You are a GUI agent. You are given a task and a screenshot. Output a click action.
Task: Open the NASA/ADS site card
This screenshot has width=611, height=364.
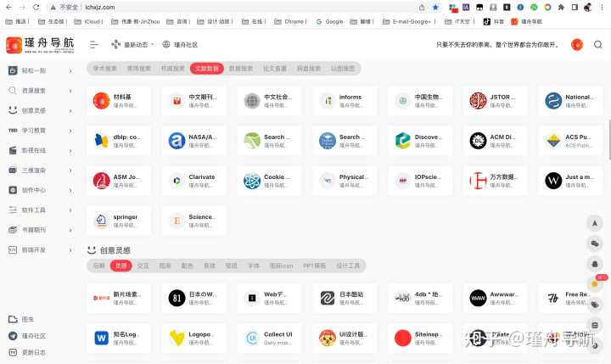pos(194,141)
